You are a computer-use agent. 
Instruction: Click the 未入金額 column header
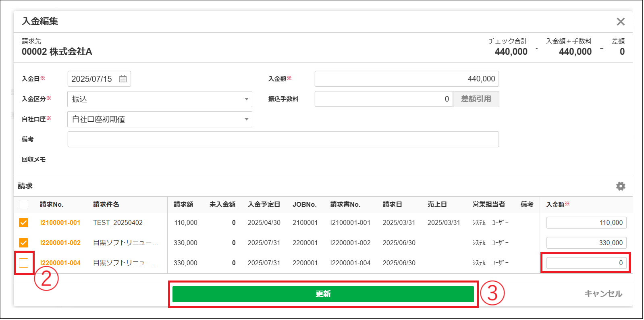click(222, 204)
